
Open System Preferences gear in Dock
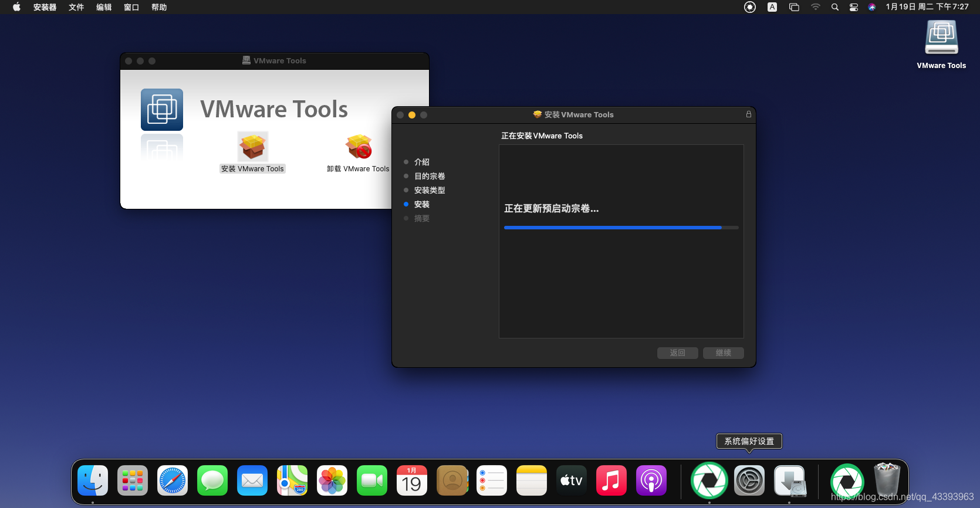(x=749, y=481)
